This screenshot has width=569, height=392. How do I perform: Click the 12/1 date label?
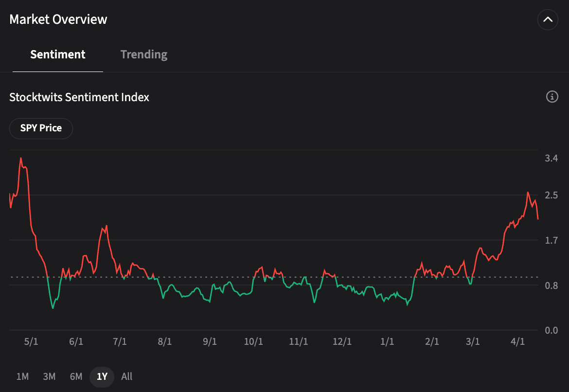coord(342,341)
